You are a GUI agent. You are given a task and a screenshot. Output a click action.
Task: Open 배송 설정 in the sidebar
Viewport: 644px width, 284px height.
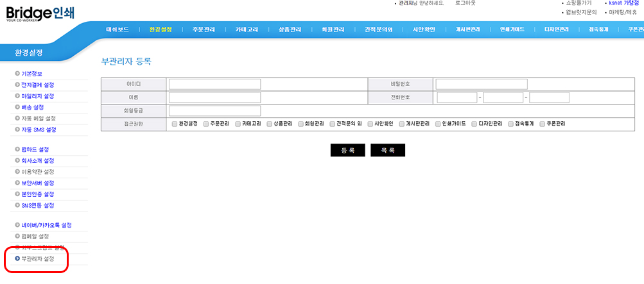point(33,107)
